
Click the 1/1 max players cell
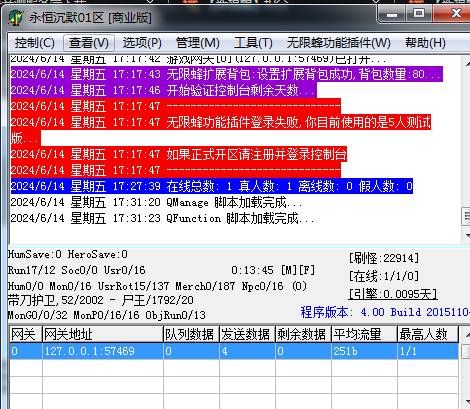click(x=428, y=351)
